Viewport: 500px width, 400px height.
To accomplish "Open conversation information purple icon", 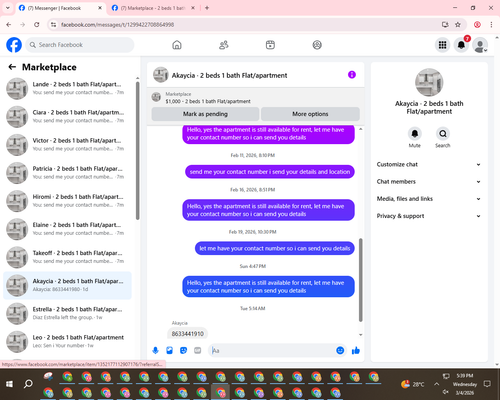I will point(352,75).
